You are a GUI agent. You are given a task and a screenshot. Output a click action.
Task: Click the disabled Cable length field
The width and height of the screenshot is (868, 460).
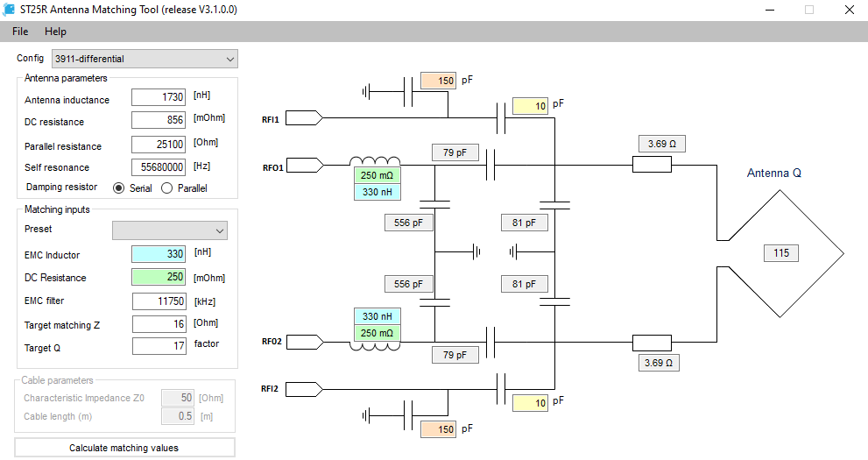point(178,415)
